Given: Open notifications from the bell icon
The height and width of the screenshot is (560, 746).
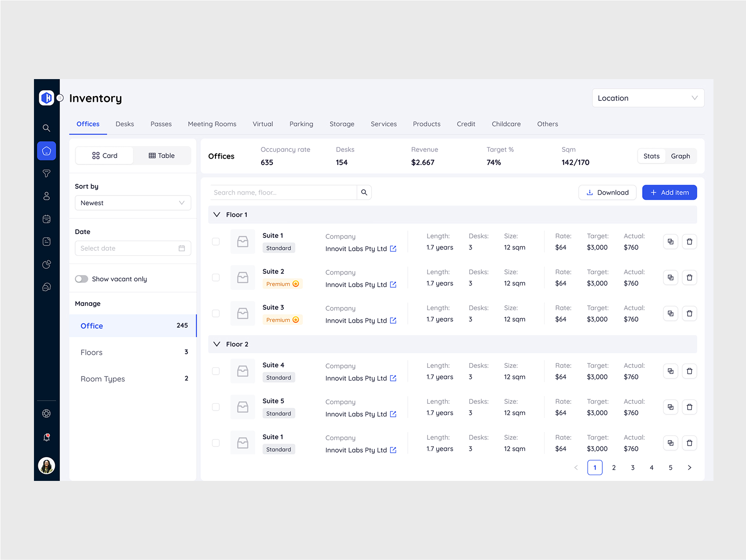Looking at the screenshot, I should tap(46, 436).
